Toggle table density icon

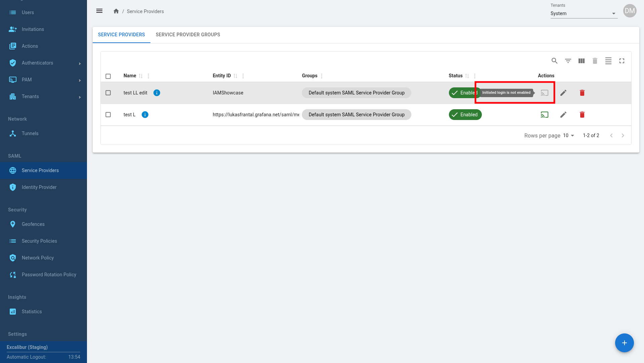608,61
